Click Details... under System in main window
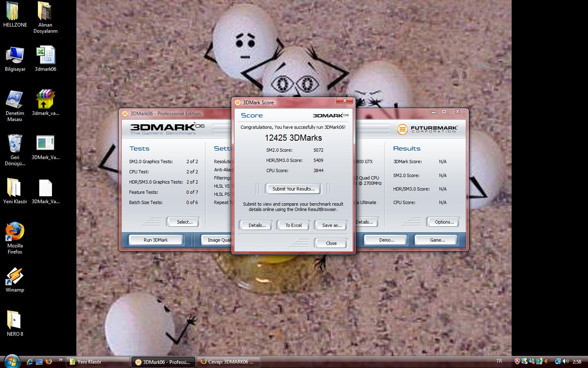The width and height of the screenshot is (588, 368). point(367,222)
